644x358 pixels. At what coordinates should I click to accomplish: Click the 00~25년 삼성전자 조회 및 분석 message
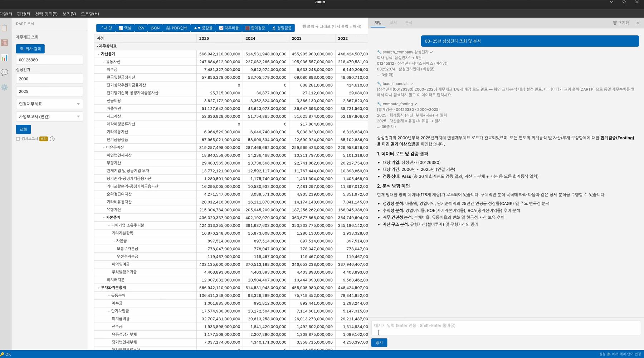(x=530, y=41)
